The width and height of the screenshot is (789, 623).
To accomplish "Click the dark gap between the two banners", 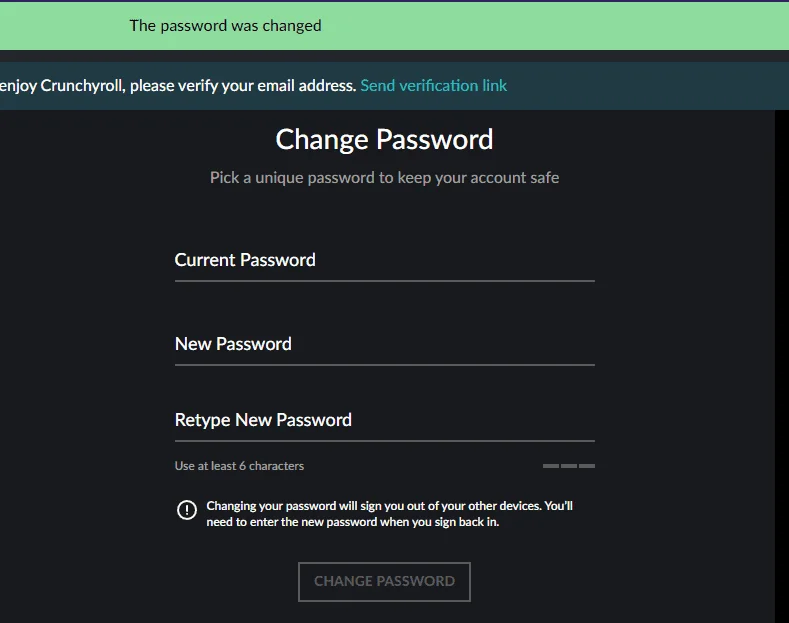I will coord(394,56).
